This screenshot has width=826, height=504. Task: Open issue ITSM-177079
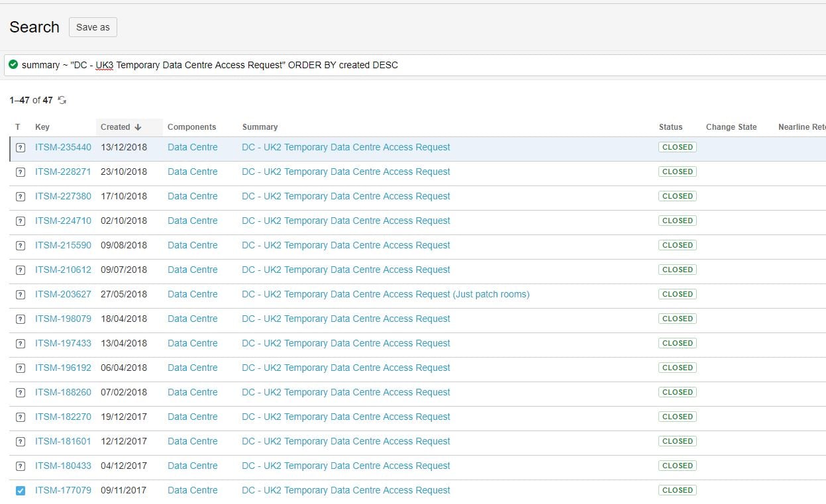click(x=63, y=490)
